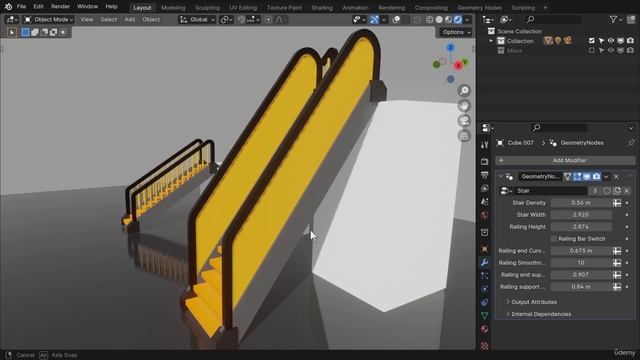
Task: Open the Stair node group browse dropdown
Action: pyautogui.click(x=506, y=191)
